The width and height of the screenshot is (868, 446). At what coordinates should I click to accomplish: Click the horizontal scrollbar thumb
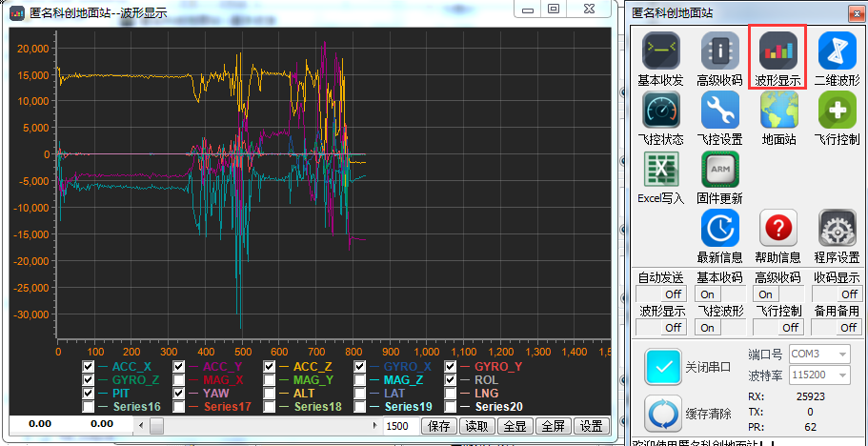click(x=156, y=426)
